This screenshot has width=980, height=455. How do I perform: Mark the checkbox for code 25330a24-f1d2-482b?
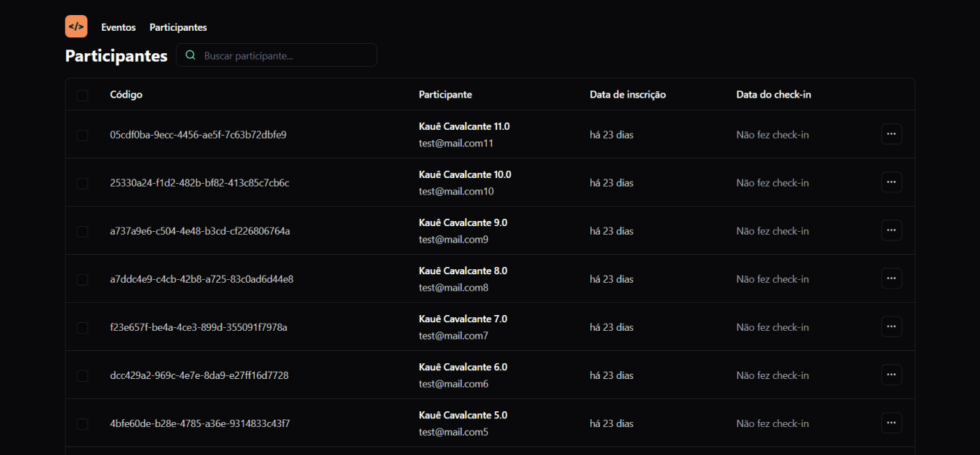83,184
